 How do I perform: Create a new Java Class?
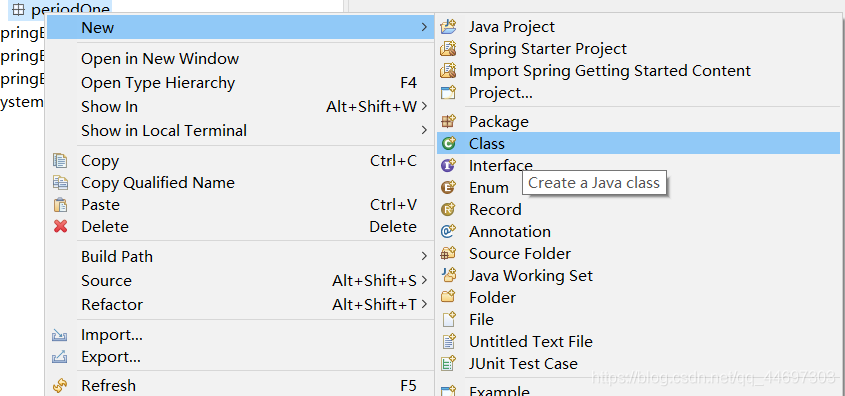639,143
